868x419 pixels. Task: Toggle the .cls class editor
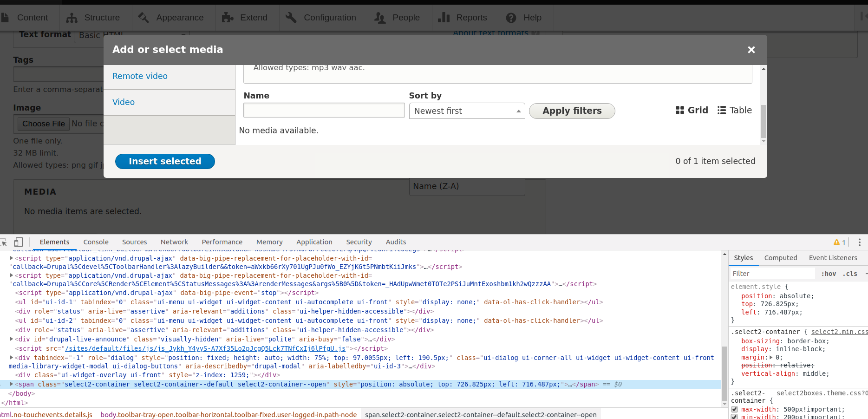[850, 274]
